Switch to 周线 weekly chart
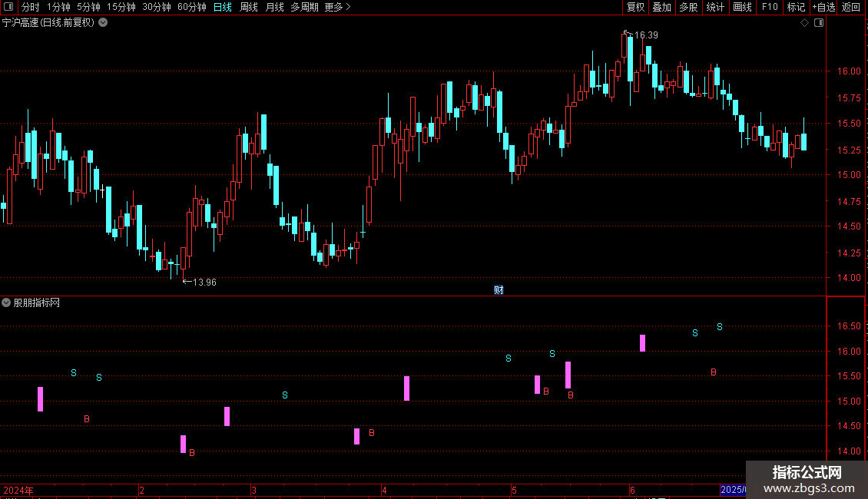This screenshot has width=868, height=499. 249,7
